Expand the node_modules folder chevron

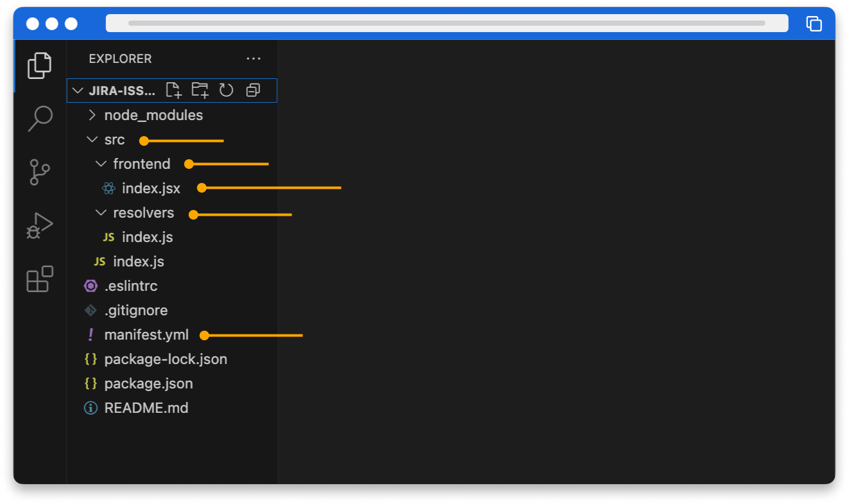(92, 116)
